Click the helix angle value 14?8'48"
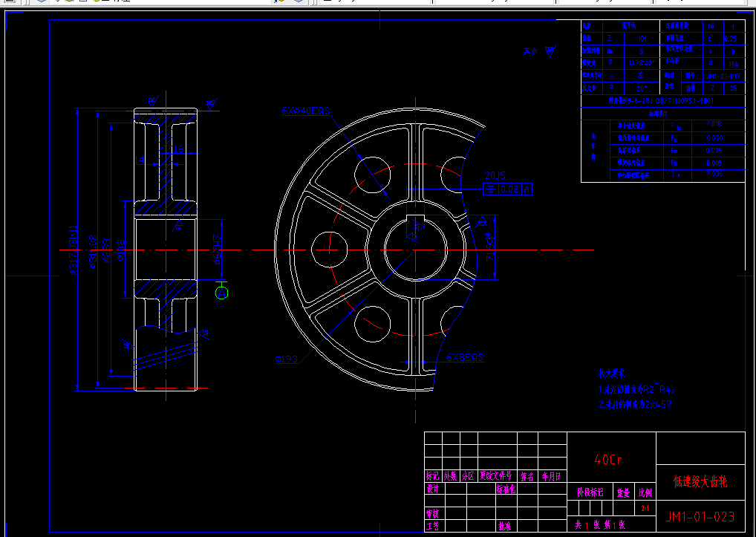Screen dimensions: 756x537 (641, 63)
